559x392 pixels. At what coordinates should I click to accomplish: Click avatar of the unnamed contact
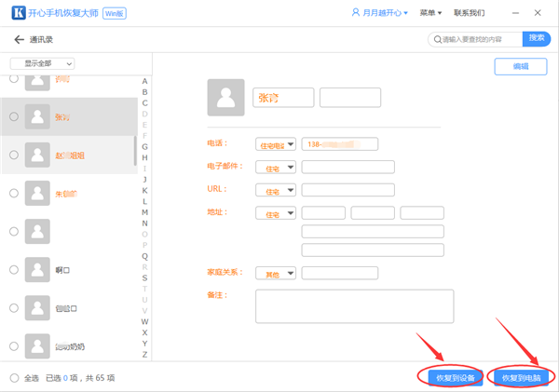37,232
